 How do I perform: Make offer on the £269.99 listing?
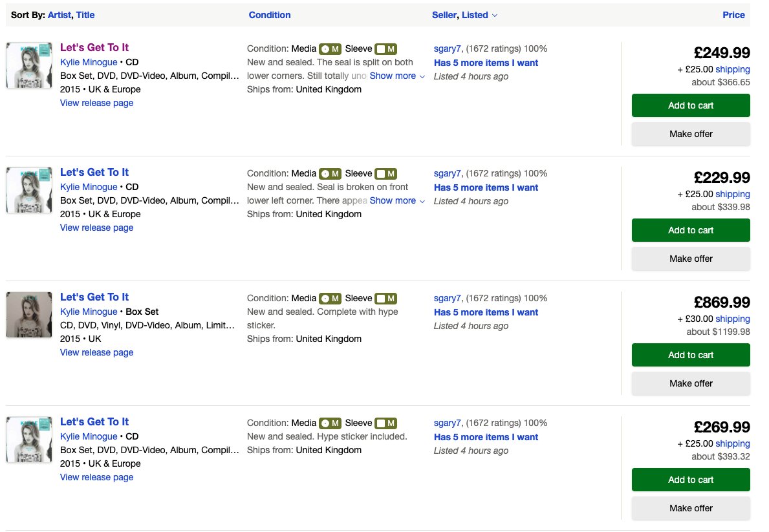691,508
